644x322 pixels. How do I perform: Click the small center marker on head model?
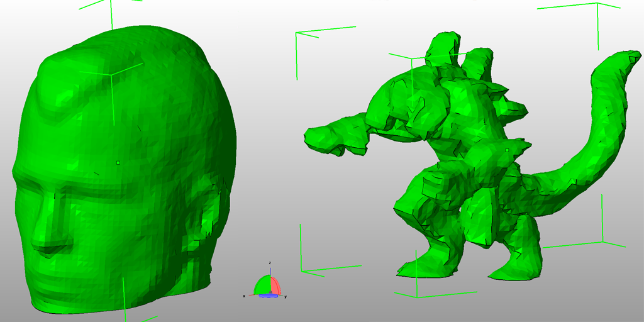coord(118,163)
